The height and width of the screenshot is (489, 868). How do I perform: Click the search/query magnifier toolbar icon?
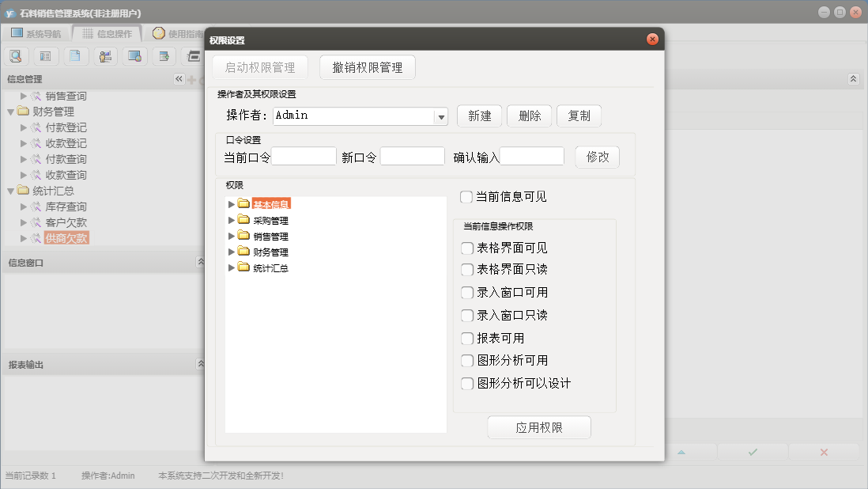coord(16,56)
